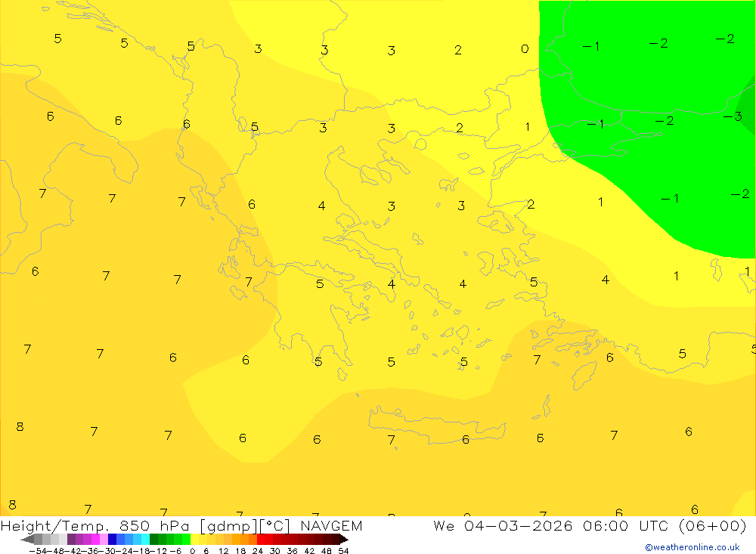Screen dimensions: 756x554
Task: Click the '850' pressure level text
Action: 135,525
